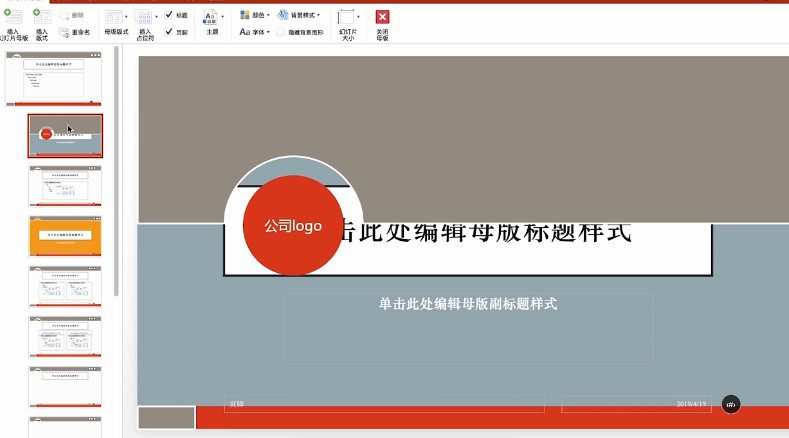The width and height of the screenshot is (789, 438).
Task: Toggle Hide Background Graphics checkbox
Action: (280, 32)
